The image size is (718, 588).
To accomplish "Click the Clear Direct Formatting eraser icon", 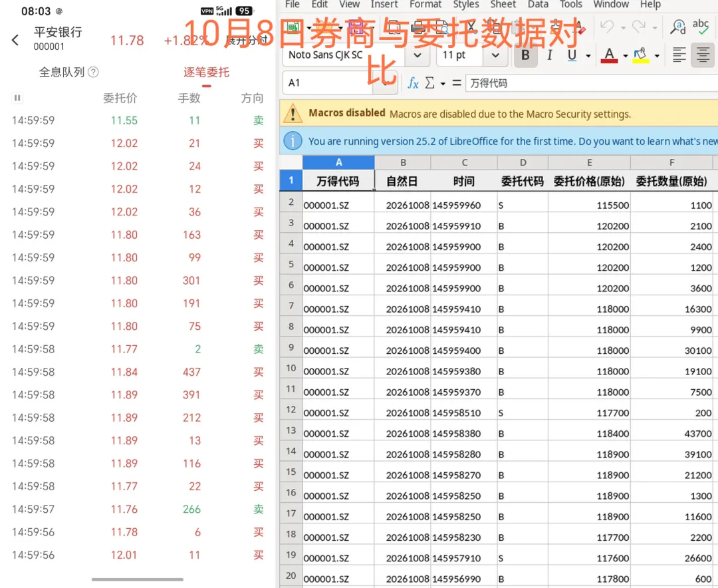I will [x=579, y=27].
